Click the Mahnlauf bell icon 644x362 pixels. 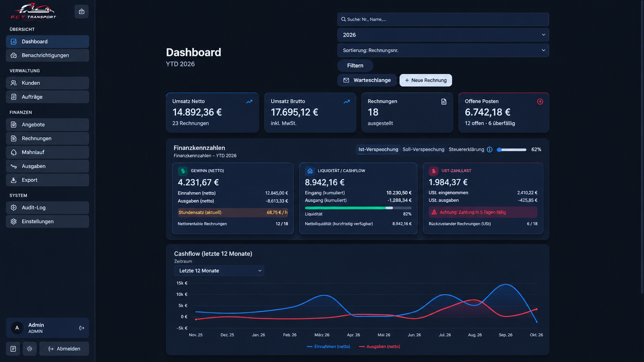click(14, 152)
